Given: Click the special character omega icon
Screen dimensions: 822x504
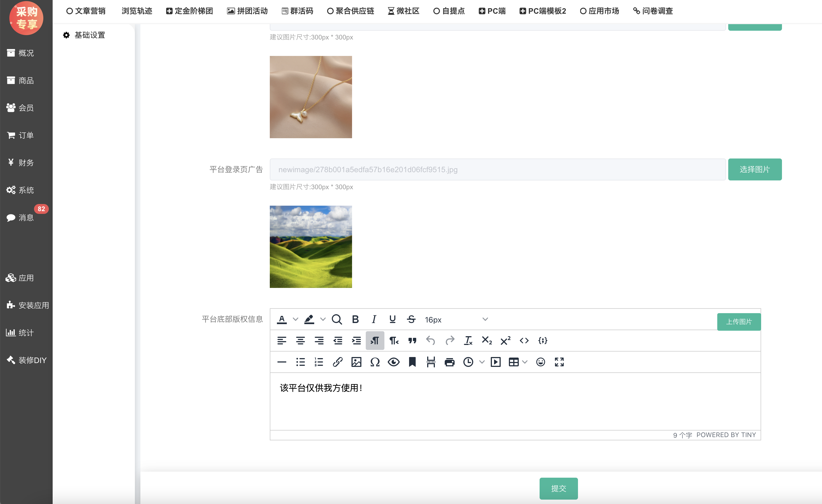Looking at the screenshot, I should pyautogui.click(x=375, y=362).
